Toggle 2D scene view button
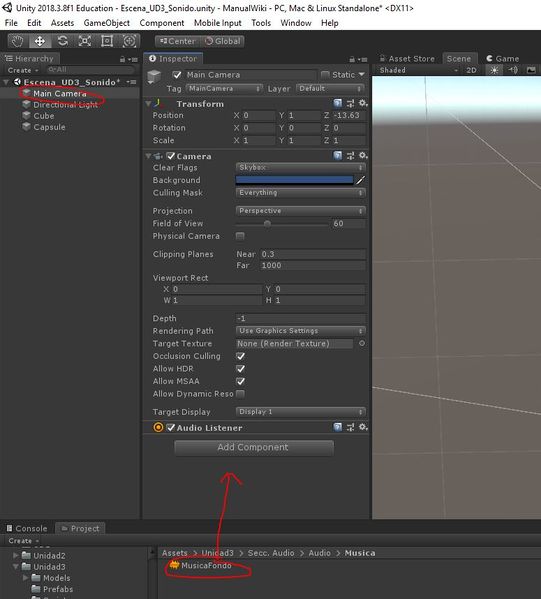This screenshot has height=599, width=541. (471, 70)
